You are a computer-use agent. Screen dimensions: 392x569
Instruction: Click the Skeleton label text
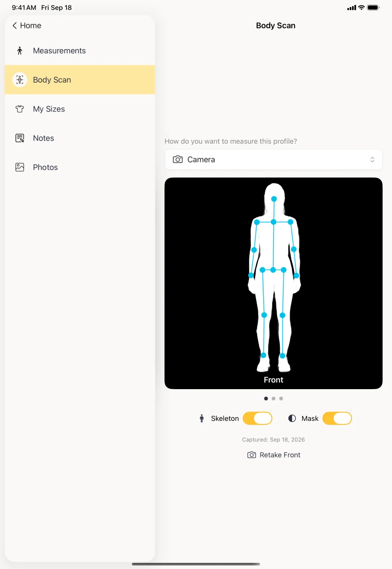tap(225, 419)
